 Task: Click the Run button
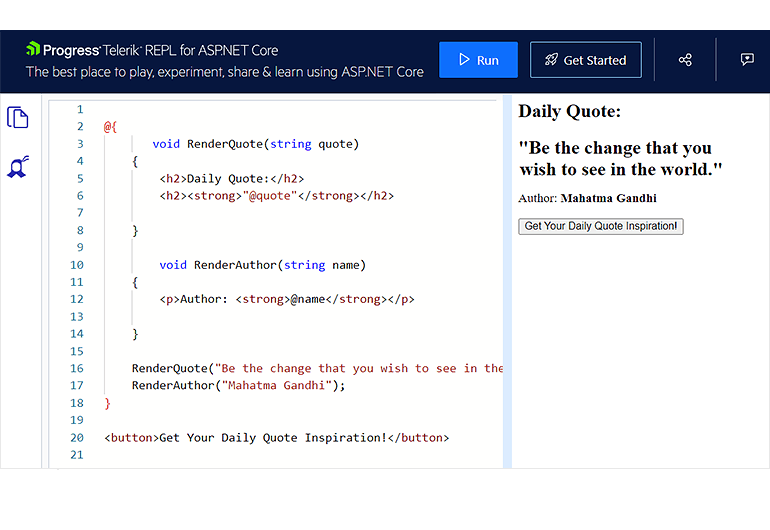click(478, 60)
